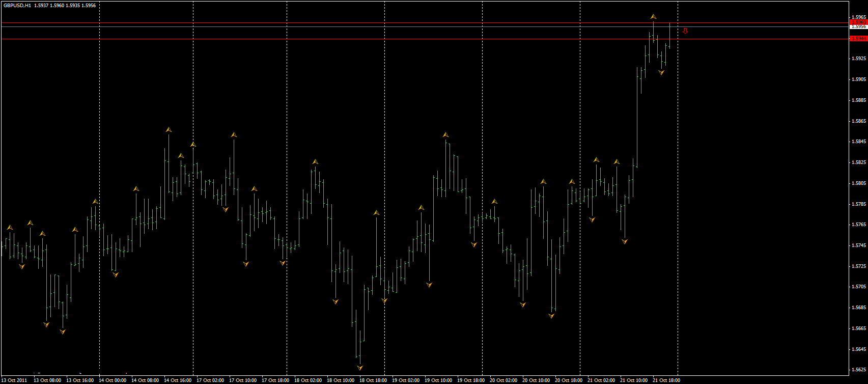Click the 1.5925 price scale label
Viewport: 868px width, 384px height.
pos(858,59)
